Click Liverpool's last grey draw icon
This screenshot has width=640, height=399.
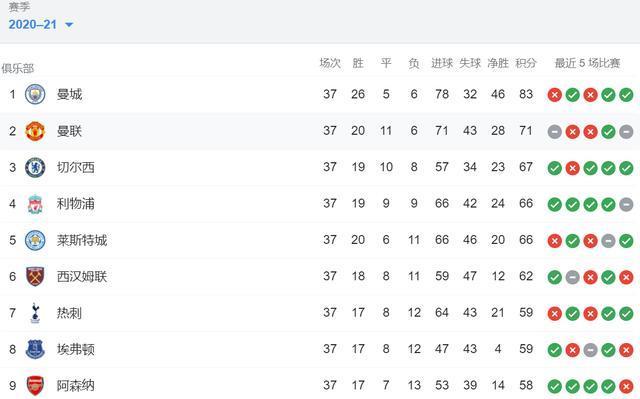(626, 204)
